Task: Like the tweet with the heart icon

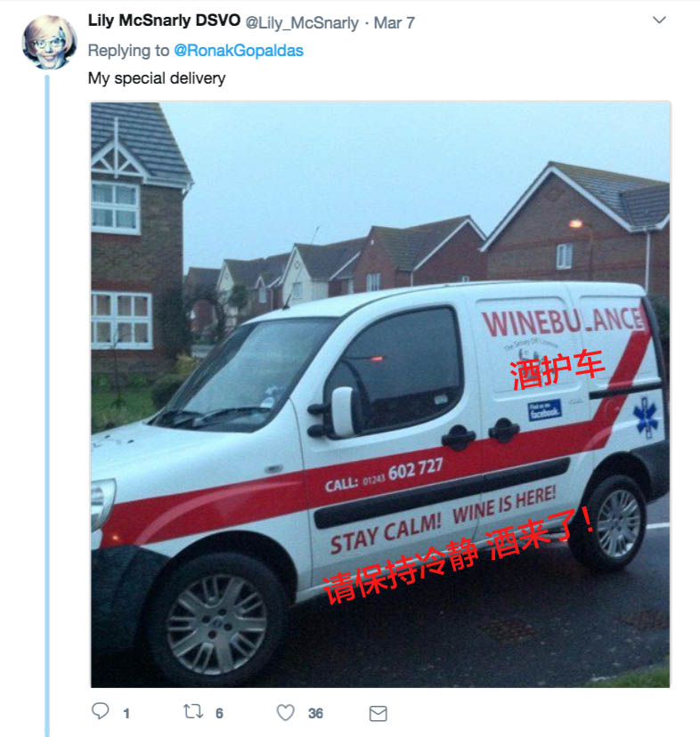Action: (x=286, y=713)
